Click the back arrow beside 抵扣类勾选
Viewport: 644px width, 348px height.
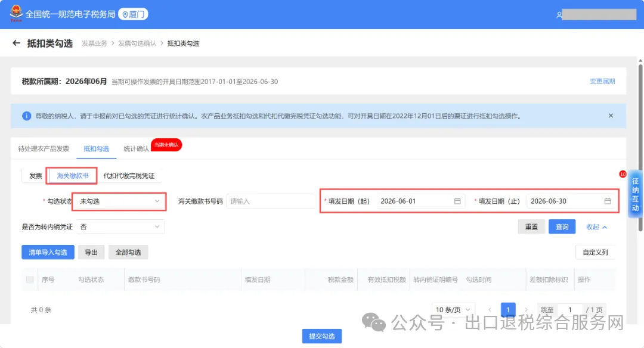point(16,43)
